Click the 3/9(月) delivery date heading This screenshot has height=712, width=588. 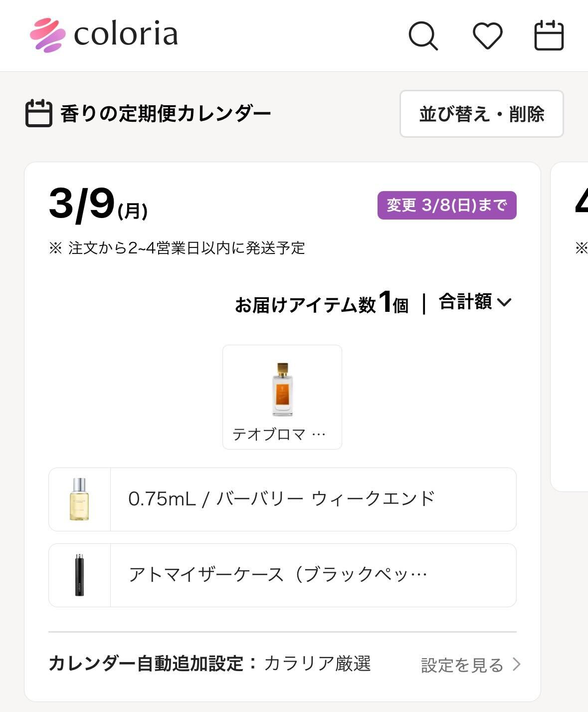point(98,204)
